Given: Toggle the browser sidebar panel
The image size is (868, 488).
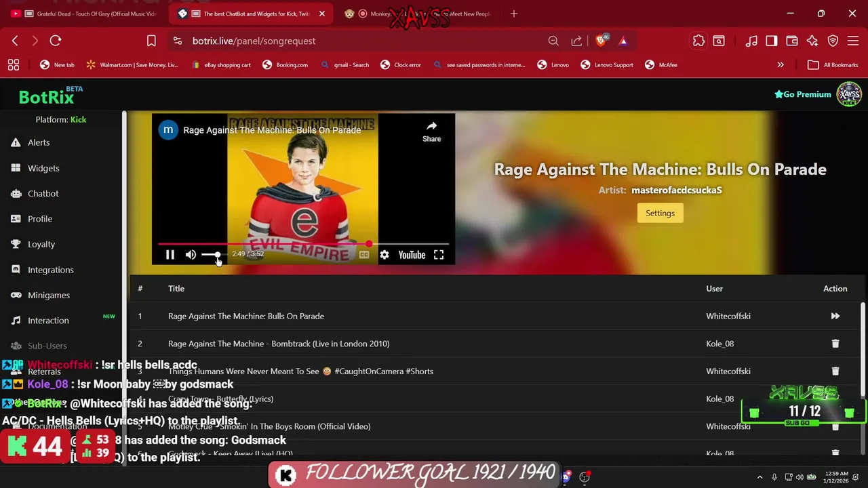Looking at the screenshot, I should [772, 41].
